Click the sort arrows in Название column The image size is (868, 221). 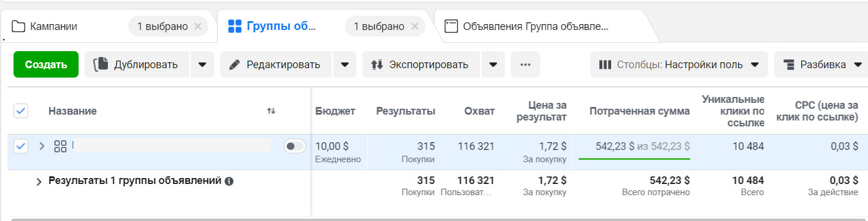[271, 111]
